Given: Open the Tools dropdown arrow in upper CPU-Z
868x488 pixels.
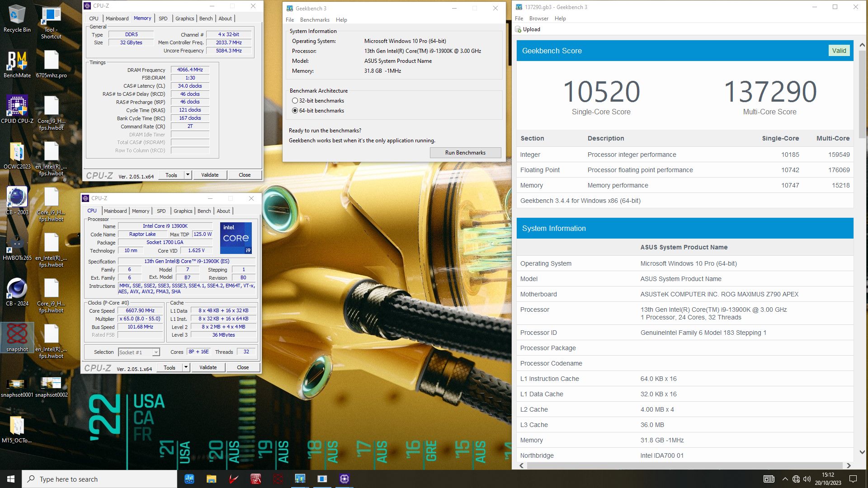Looking at the screenshot, I should (x=188, y=175).
